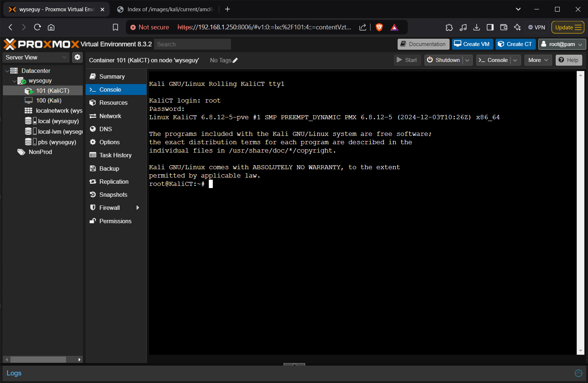Open the DNS tab
The width and height of the screenshot is (588, 383).
[x=116, y=129]
